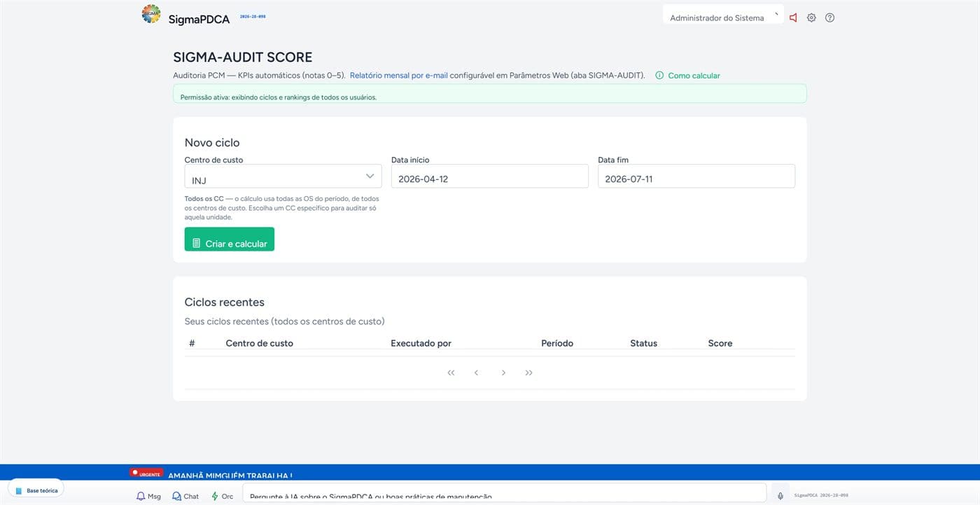This screenshot has width=980, height=505.
Task: Open help via the question mark icon
Action: tap(829, 18)
